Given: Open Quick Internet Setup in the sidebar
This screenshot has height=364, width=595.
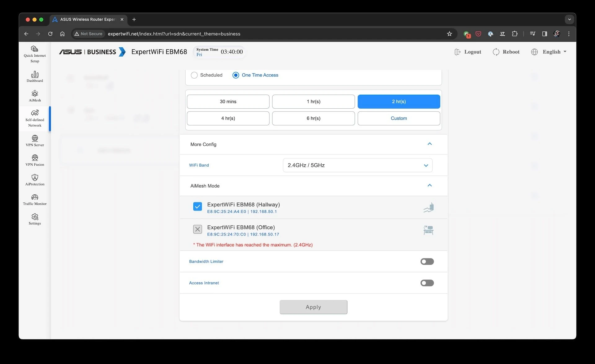Looking at the screenshot, I should click(x=35, y=54).
